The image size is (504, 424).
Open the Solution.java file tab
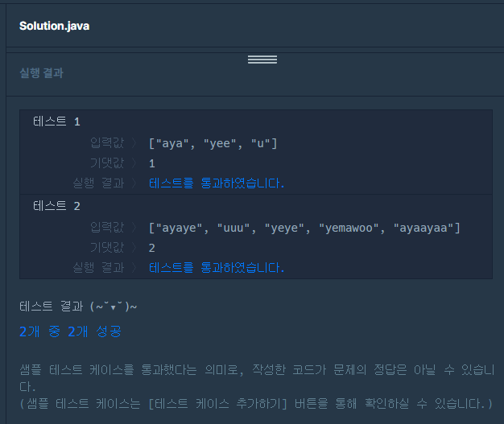click(x=54, y=26)
